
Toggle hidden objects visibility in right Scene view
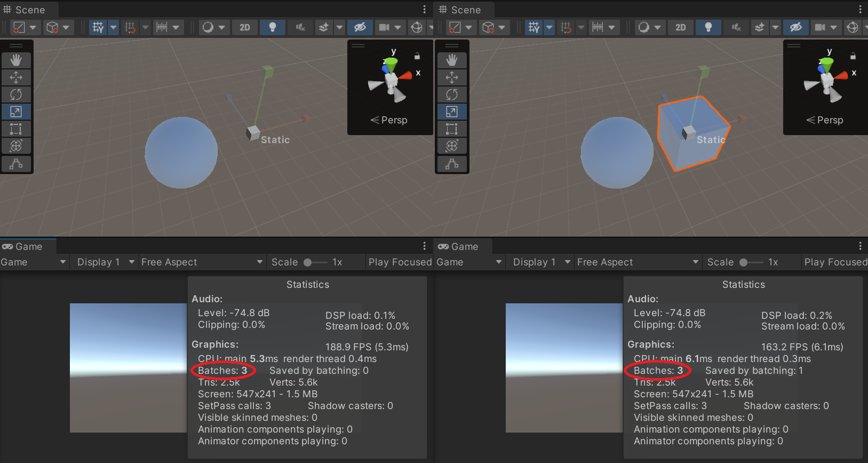(796, 27)
